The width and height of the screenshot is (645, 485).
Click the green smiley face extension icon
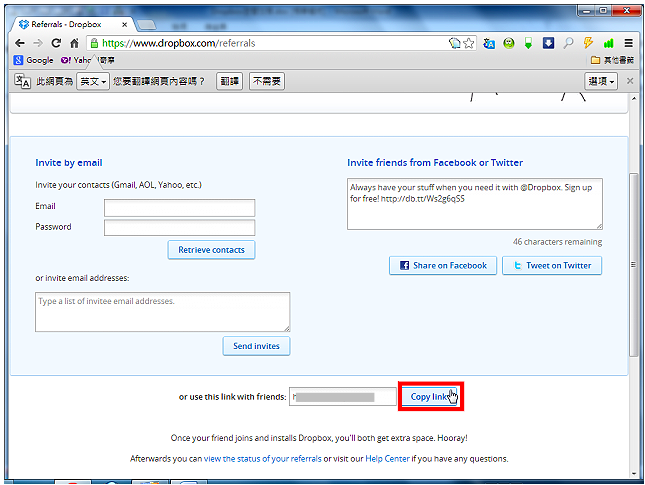509,43
